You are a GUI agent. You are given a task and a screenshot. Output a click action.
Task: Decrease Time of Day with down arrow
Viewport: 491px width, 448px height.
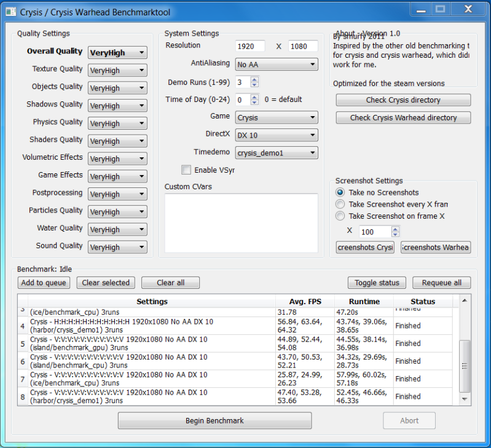(x=254, y=103)
